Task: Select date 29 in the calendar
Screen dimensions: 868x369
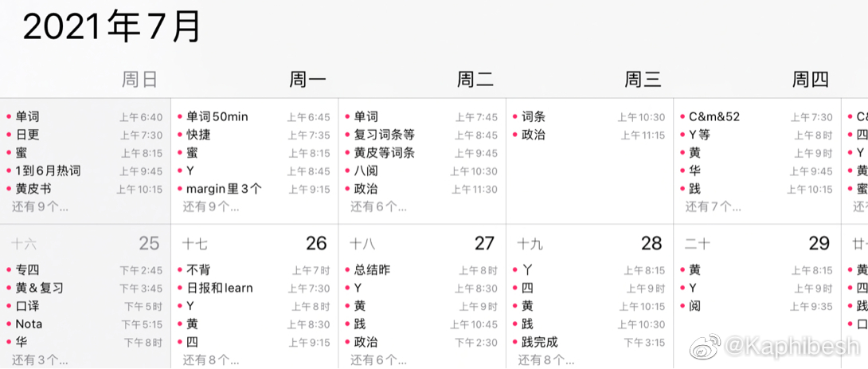Action: (819, 243)
